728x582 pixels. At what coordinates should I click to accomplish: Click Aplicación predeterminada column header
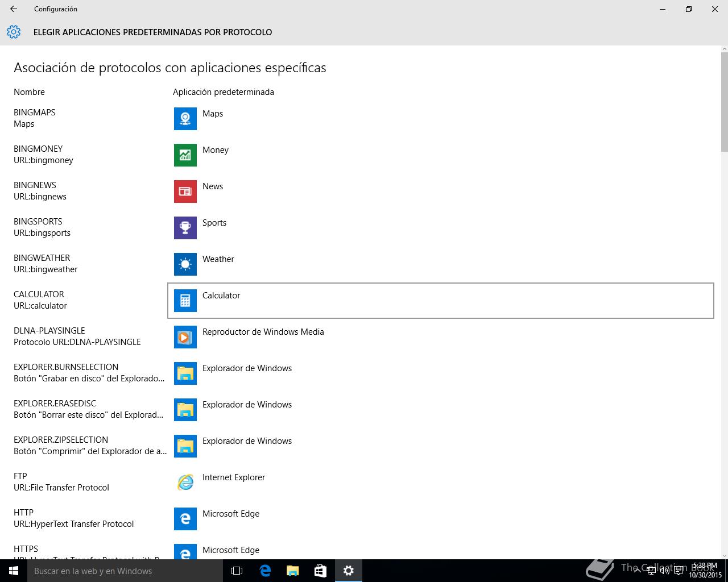coord(224,92)
